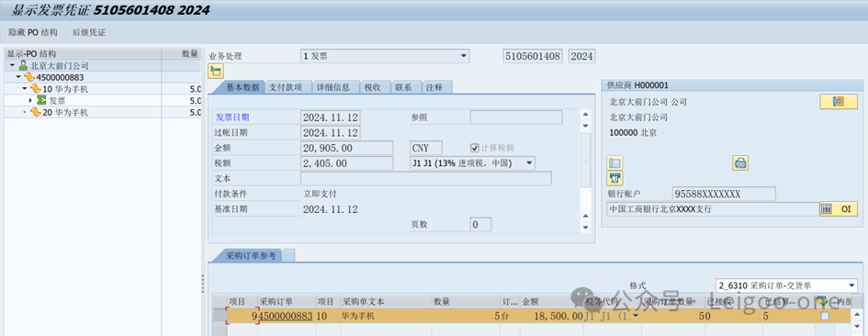The width and height of the screenshot is (868, 336).
Task: Select row marker of the first item line
Action: (220, 316)
